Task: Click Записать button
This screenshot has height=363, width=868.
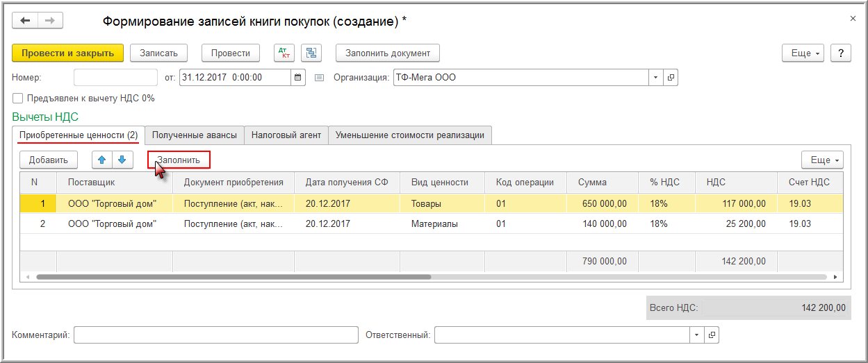Action: (159, 53)
